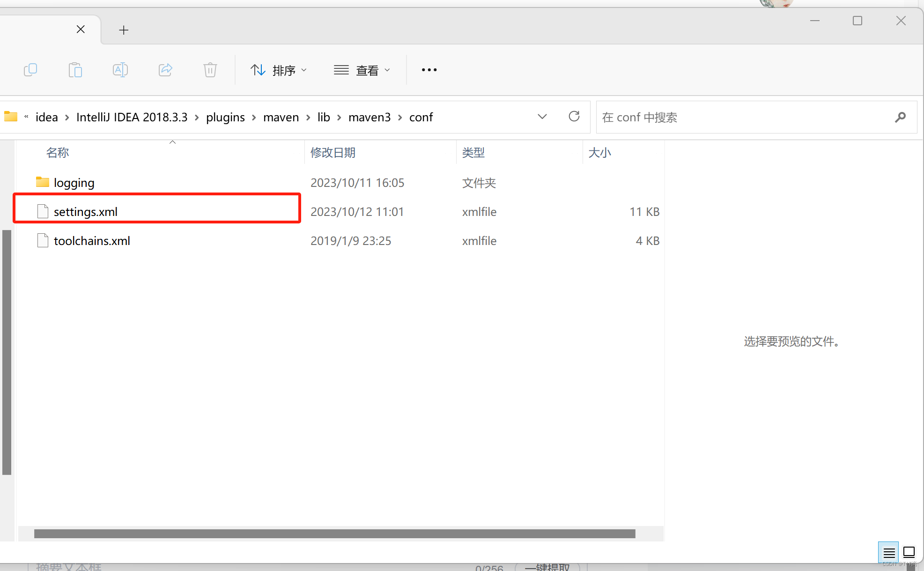Go to plugins folder in breadcrumb
This screenshot has height=571, width=924.
tap(225, 117)
